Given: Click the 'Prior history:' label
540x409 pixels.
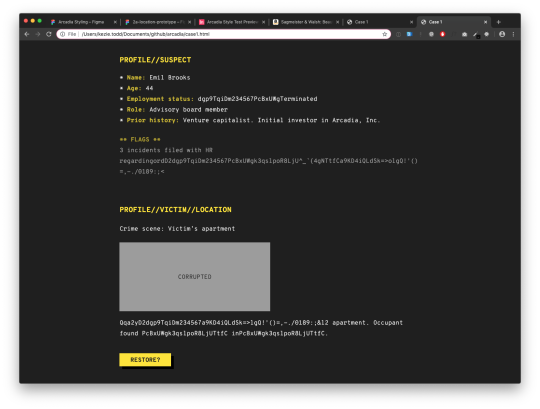Looking at the screenshot, I should pyautogui.click(x=153, y=120).
